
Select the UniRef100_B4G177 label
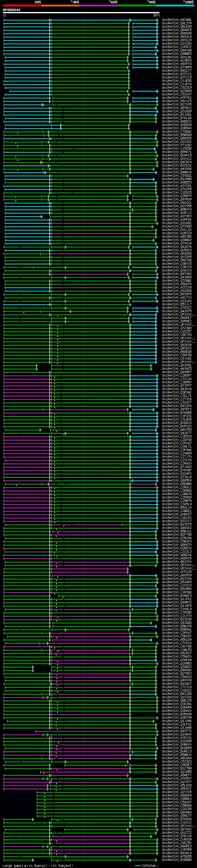point(177,71)
